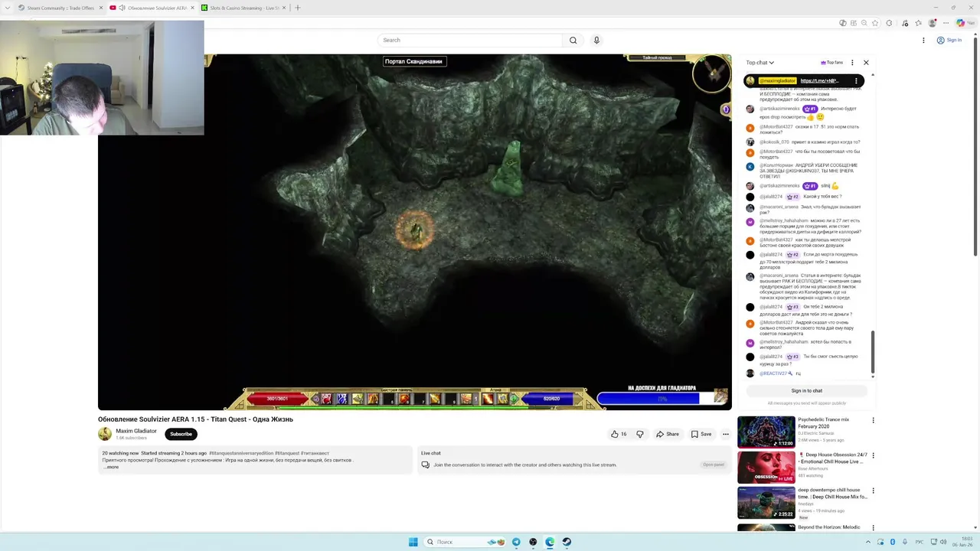The height and width of the screenshot is (551, 980).
Task: Open Copilot Чат button
Action: click(965, 23)
